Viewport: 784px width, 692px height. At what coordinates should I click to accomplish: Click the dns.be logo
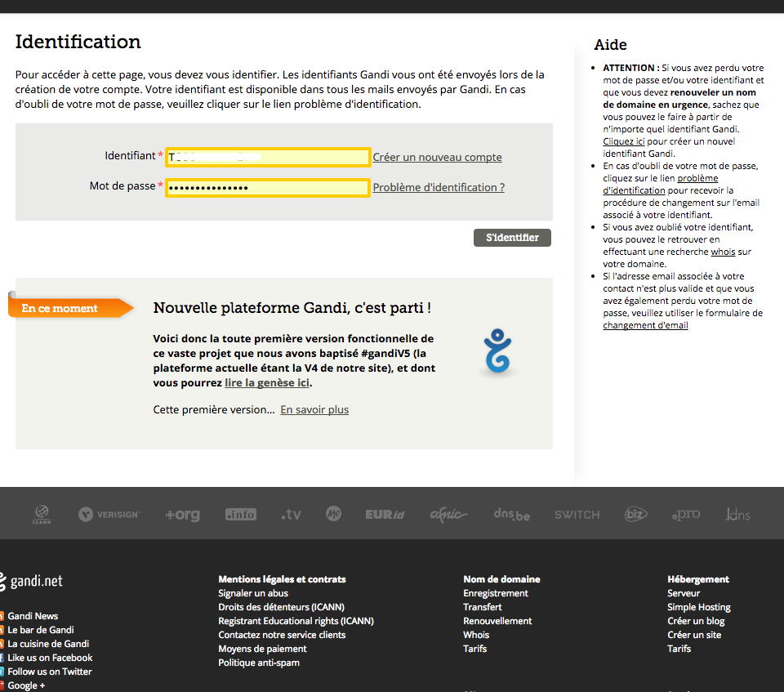tap(511, 515)
